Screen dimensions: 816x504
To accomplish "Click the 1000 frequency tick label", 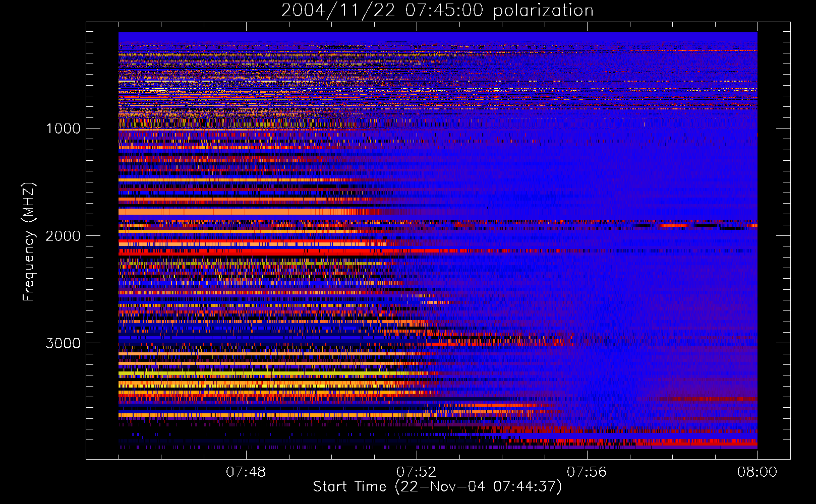I will (x=63, y=129).
